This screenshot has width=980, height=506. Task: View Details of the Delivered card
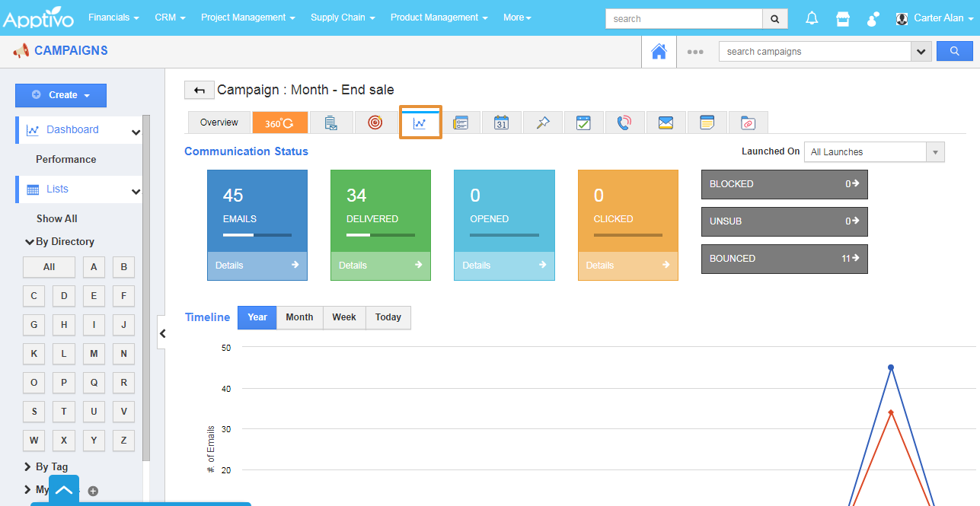[380, 266]
